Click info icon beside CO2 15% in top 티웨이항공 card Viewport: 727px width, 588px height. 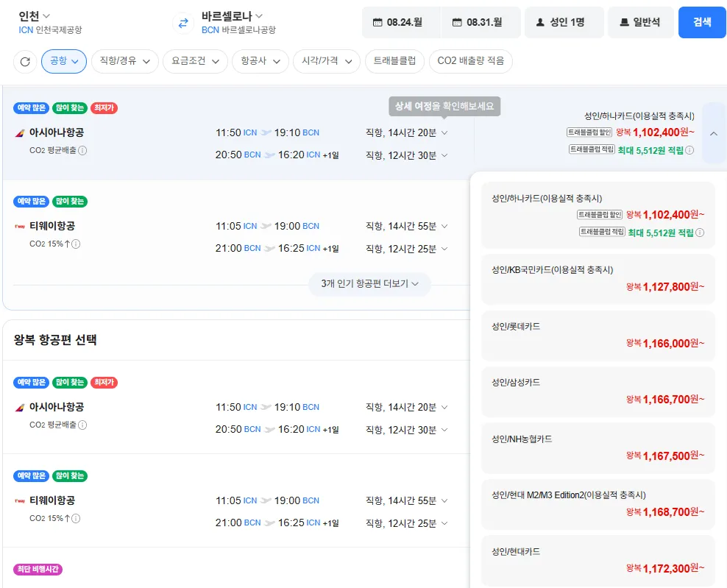tap(76, 244)
